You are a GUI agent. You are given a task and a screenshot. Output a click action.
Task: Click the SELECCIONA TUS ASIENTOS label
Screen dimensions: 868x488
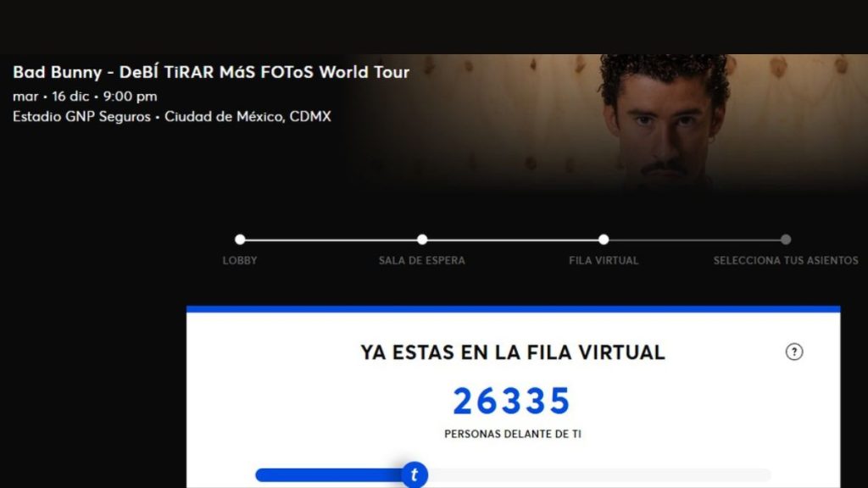(786, 261)
